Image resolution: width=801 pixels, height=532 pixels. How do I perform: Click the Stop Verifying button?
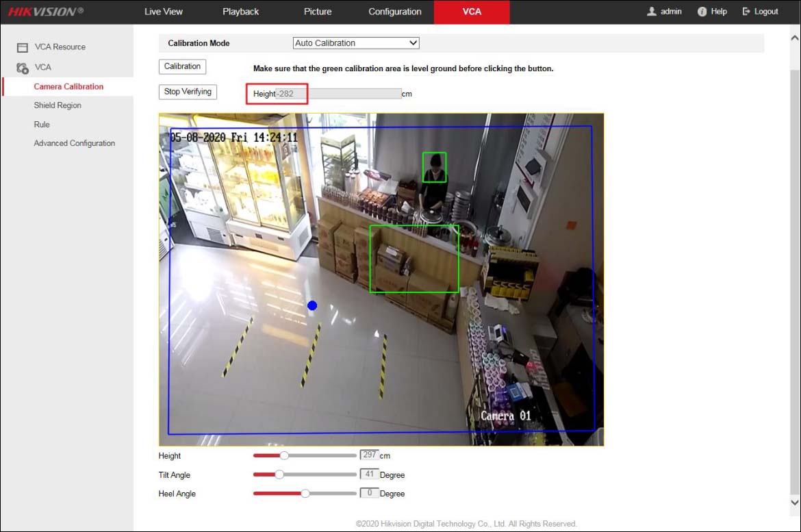pos(188,91)
